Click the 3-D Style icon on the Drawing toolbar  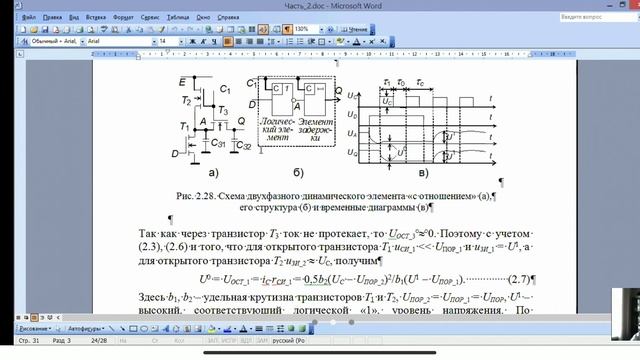302,329
